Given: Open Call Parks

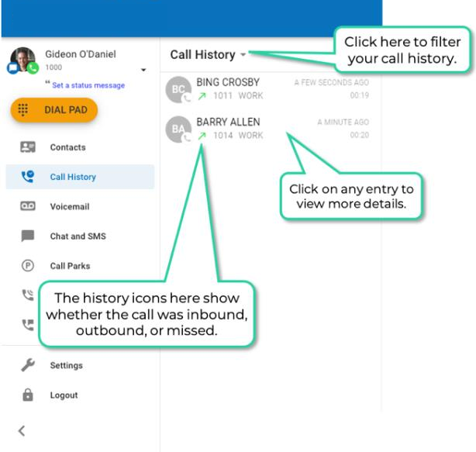Looking at the screenshot, I should tap(80, 266).
